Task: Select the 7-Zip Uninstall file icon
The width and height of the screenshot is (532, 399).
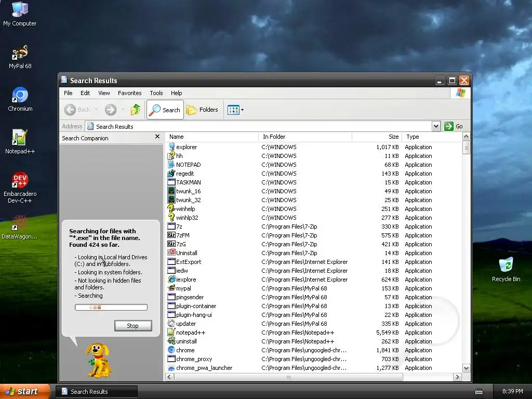Action: [x=171, y=253]
